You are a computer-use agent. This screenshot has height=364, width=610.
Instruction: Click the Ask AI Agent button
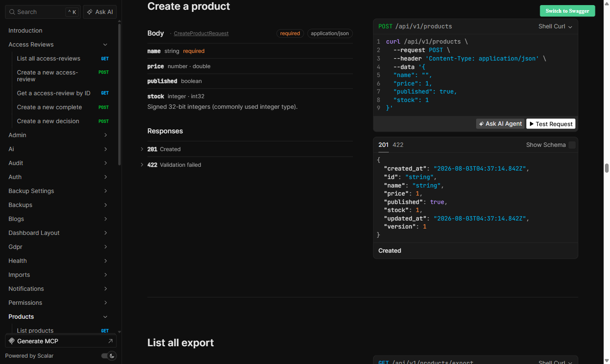[500, 124]
